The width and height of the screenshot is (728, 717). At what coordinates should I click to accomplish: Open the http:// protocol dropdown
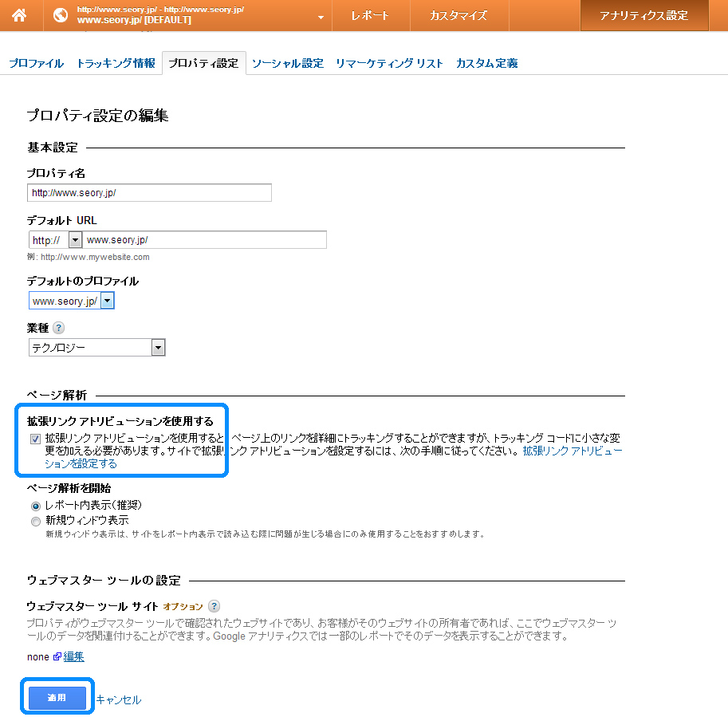75,240
